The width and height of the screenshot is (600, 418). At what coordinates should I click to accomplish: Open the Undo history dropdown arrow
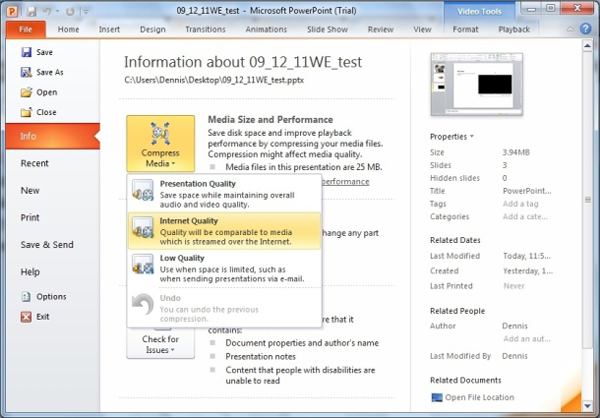57,11
